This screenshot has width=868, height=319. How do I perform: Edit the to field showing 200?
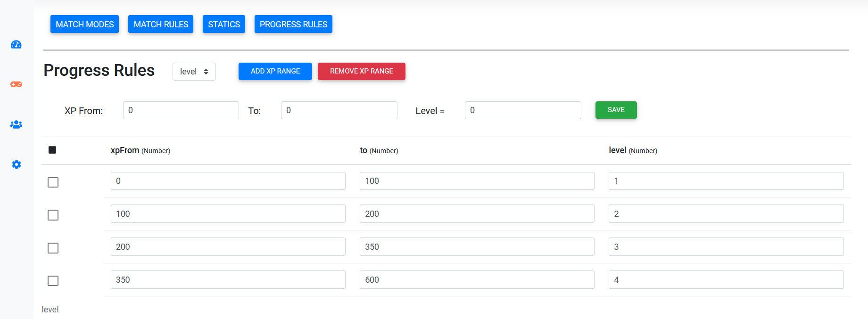pyautogui.click(x=477, y=214)
